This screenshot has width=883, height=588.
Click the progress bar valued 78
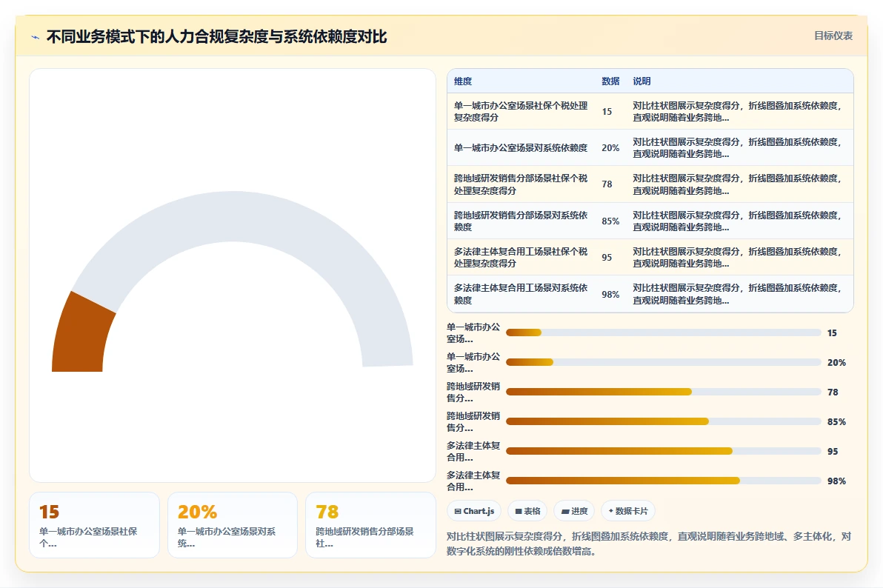[664, 392]
